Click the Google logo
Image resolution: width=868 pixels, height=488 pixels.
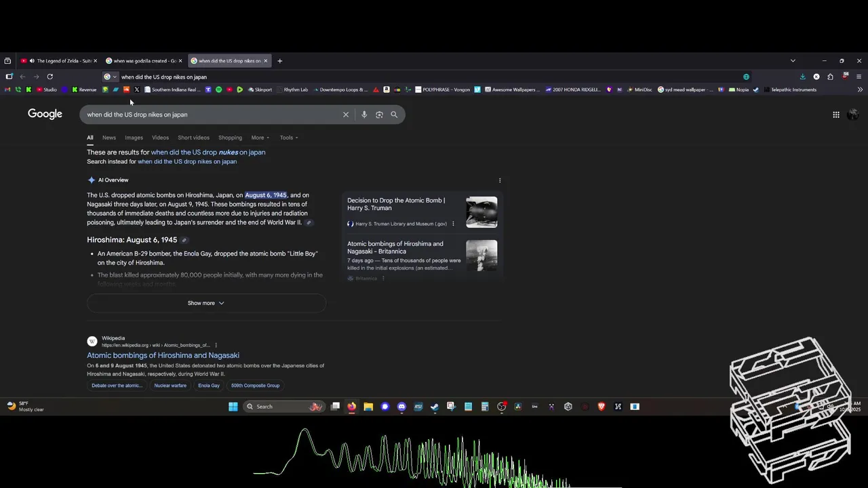point(45,114)
